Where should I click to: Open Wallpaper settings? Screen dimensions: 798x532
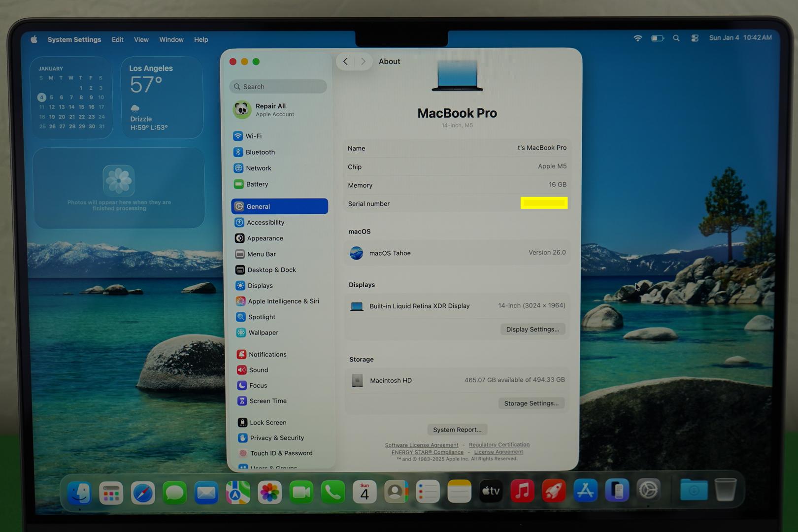263,332
